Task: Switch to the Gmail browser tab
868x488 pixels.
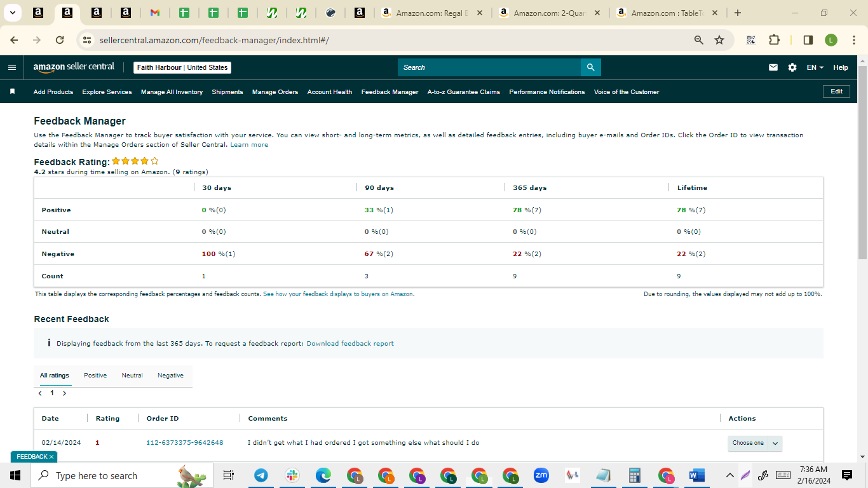Action: pos(154,13)
